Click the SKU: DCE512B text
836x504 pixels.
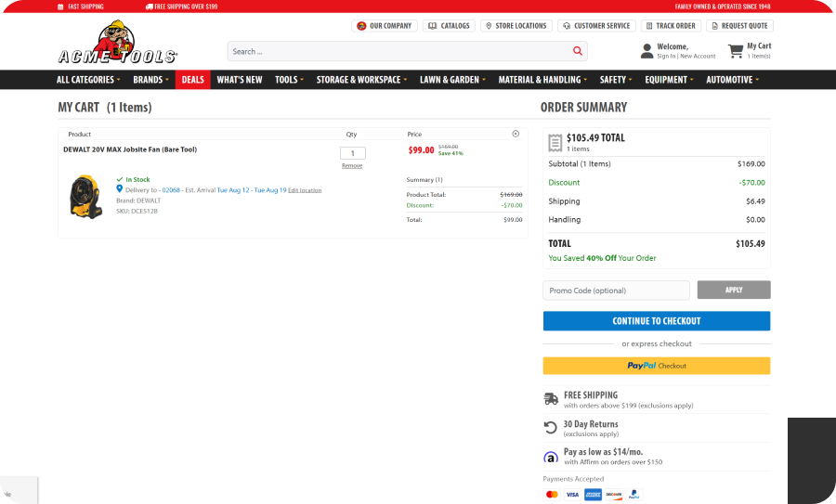(x=137, y=211)
